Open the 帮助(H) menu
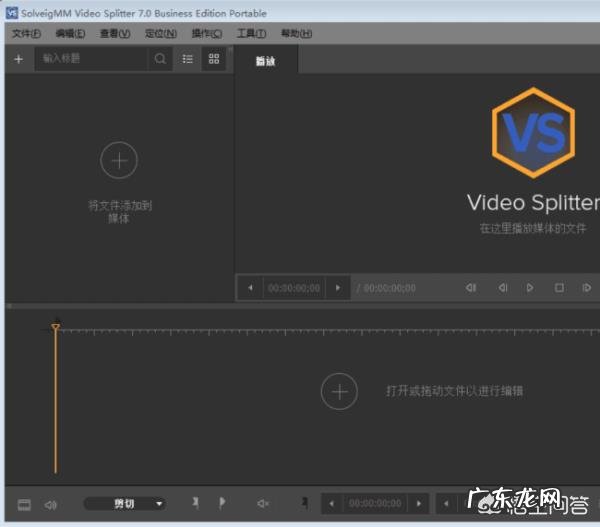 tap(297, 34)
